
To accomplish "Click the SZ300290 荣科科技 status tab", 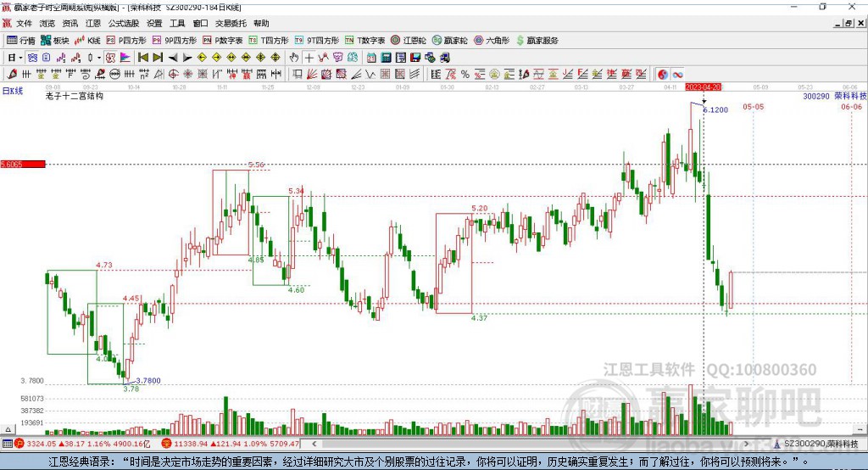I will click(818, 444).
